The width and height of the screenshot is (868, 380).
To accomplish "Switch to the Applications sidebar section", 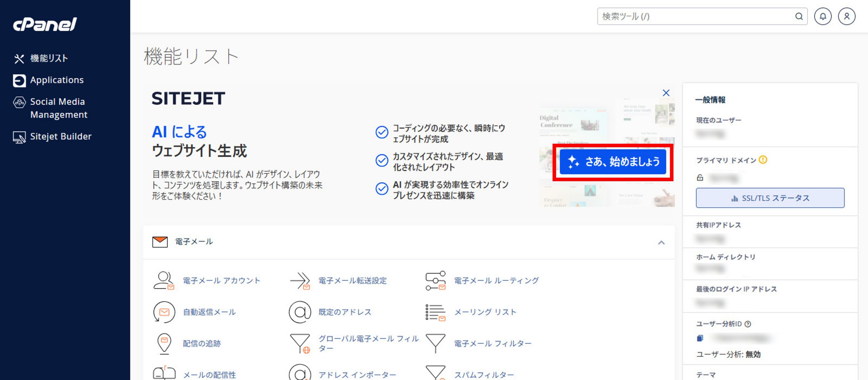I will pyautogui.click(x=57, y=80).
